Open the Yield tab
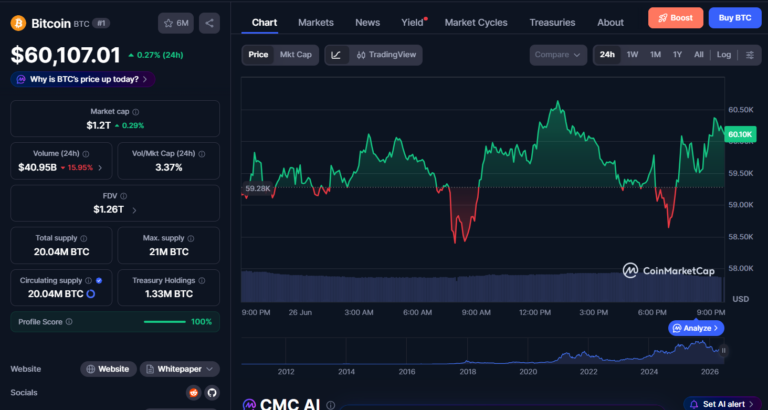 (x=413, y=23)
